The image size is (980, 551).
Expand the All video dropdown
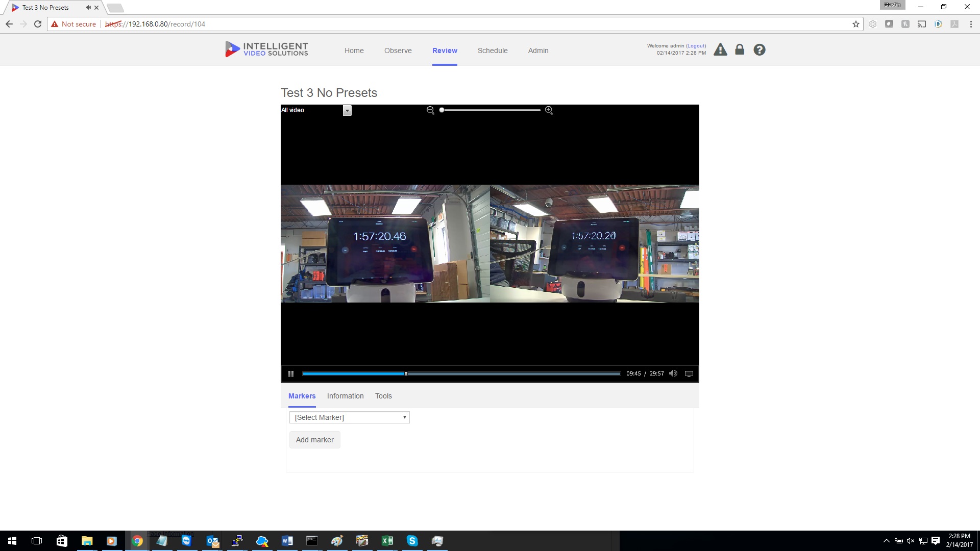tap(347, 111)
